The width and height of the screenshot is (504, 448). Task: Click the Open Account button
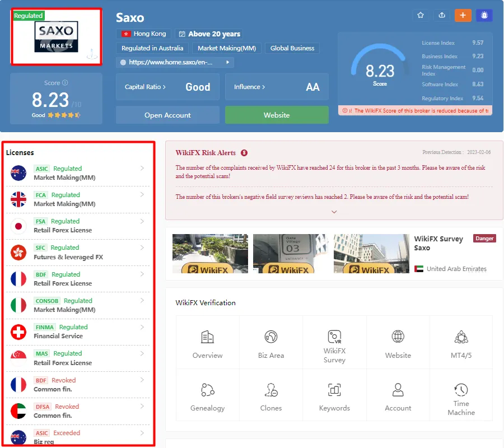(167, 115)
